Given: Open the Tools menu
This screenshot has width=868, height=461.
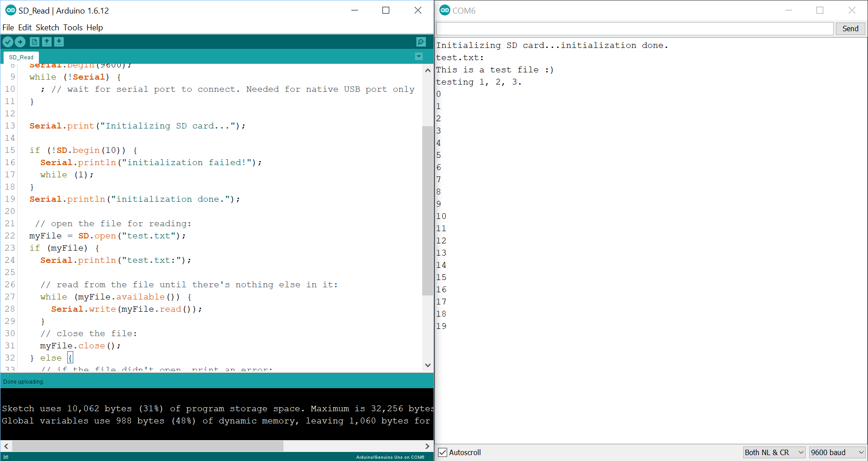Looking at the screenshot, I should [x=73, y=28].
